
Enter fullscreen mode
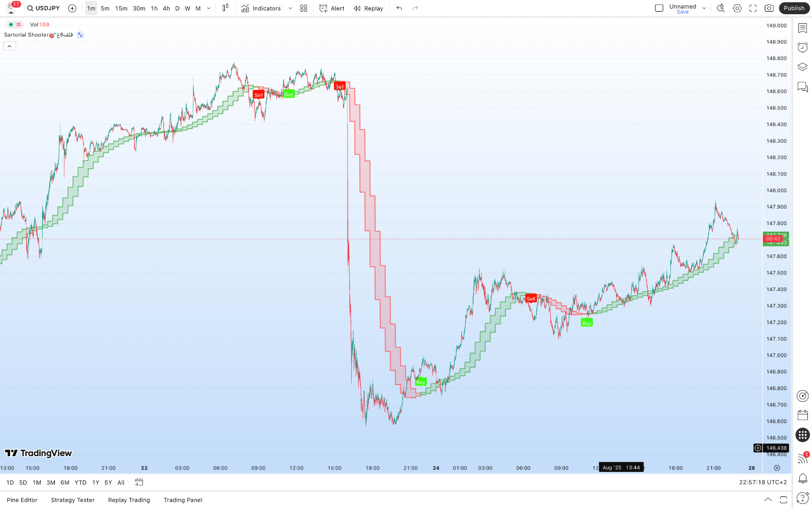(753, 8)
